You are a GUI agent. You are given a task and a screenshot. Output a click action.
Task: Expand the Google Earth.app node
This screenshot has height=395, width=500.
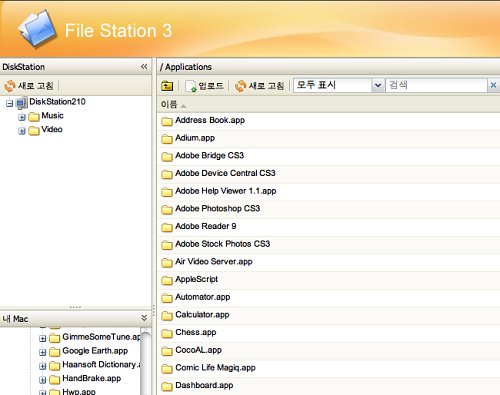pos(43,352)
